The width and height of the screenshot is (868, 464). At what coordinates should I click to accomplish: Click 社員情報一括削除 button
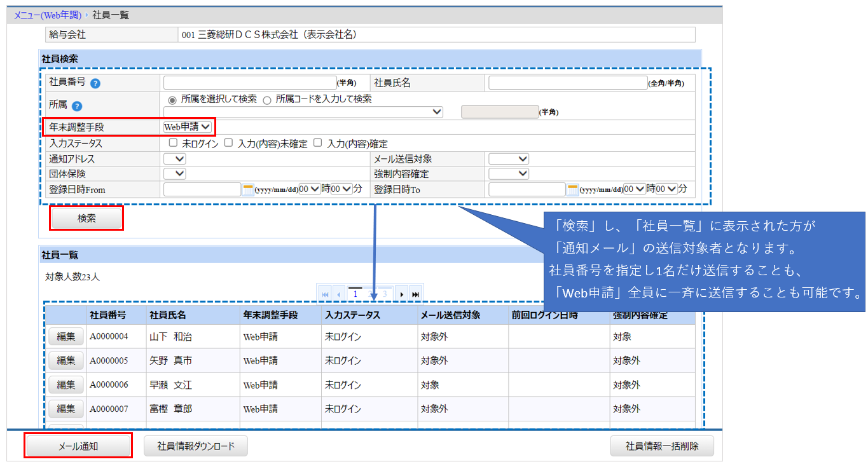point(662,446)
